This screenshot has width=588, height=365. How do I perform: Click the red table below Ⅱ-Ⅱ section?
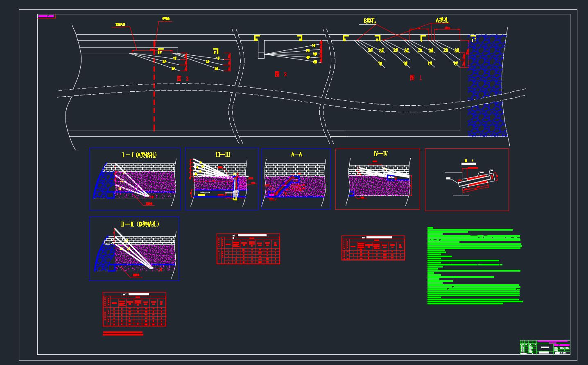click(x=134, y=309)
